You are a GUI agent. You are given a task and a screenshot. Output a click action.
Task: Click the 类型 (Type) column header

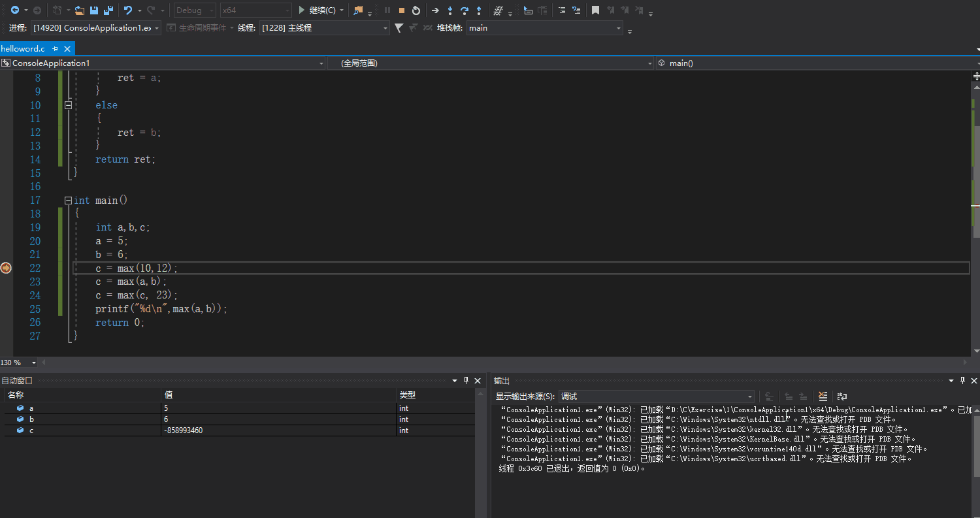click(436, 395)
